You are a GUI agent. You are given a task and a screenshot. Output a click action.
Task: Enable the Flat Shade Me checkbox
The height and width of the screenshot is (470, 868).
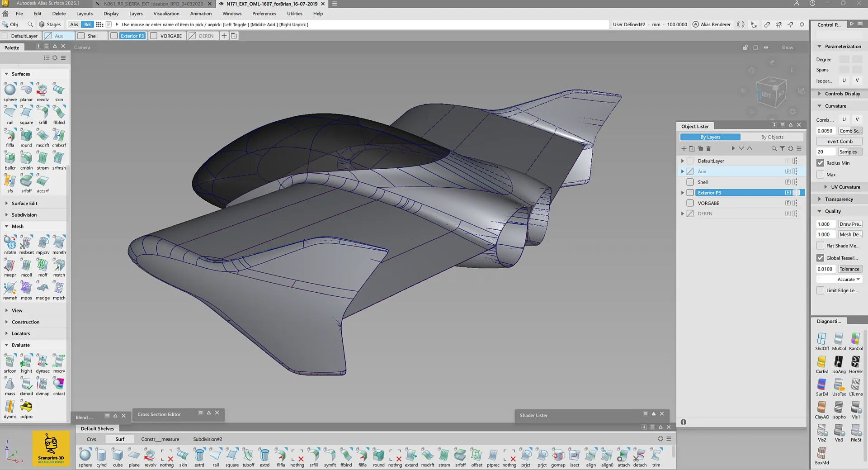[x=820, y=246]
